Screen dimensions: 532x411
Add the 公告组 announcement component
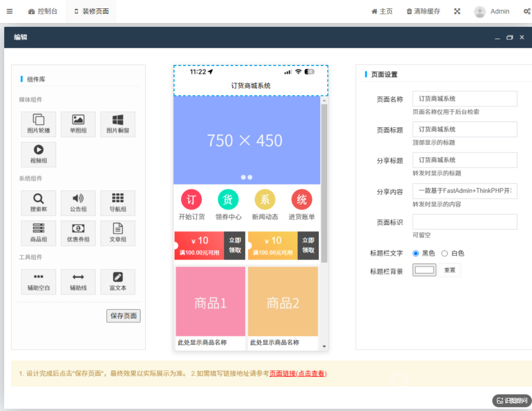78,203
